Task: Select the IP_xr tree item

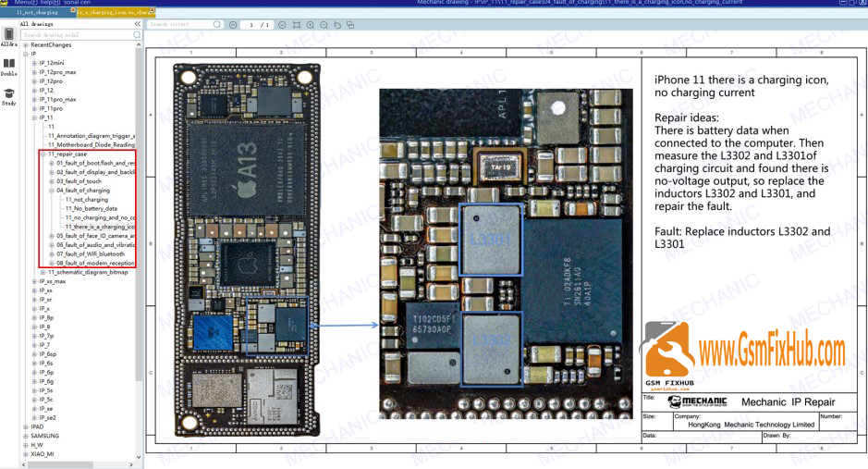Action: coord(45,300)
